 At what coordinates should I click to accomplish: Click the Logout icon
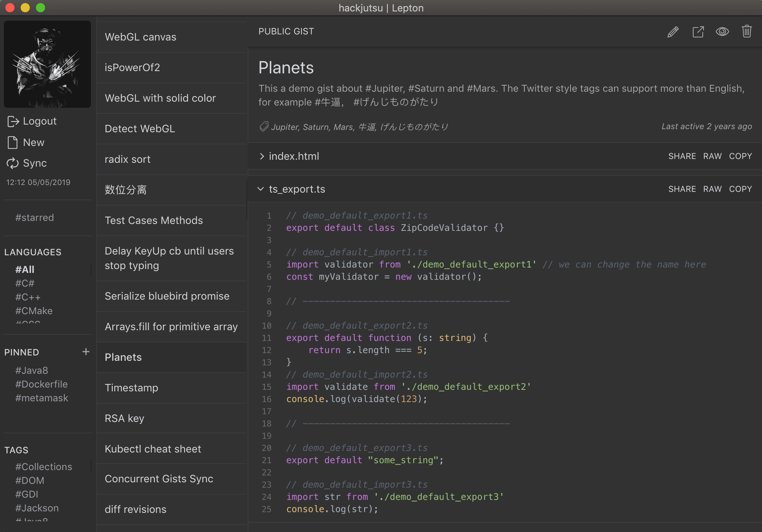coord(13,122)
